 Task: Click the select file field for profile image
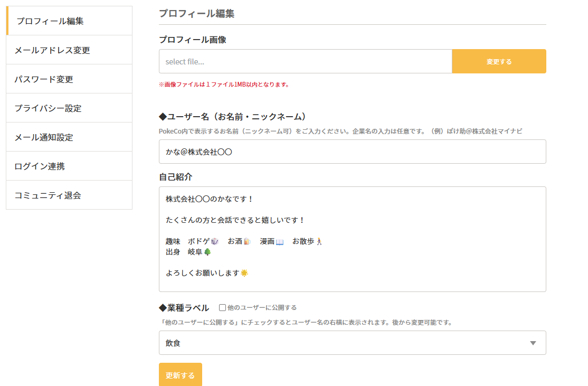[305, 61]
